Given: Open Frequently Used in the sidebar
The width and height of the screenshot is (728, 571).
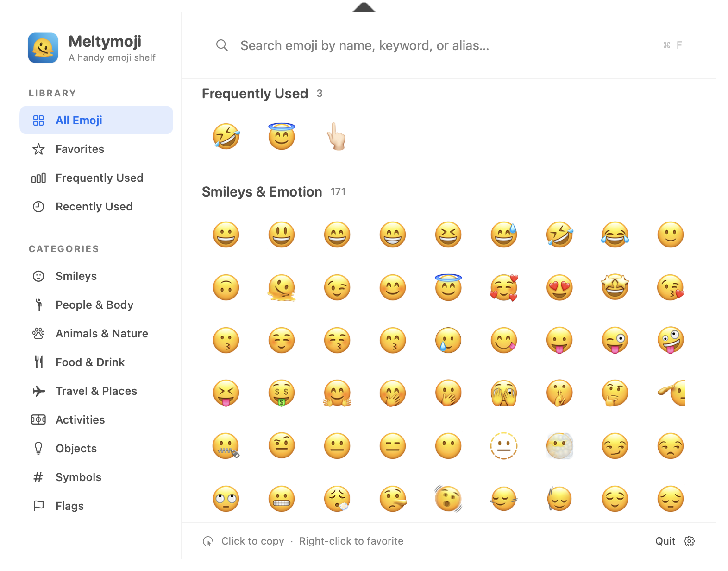Looking at the screenshot, I should (96, 178).
